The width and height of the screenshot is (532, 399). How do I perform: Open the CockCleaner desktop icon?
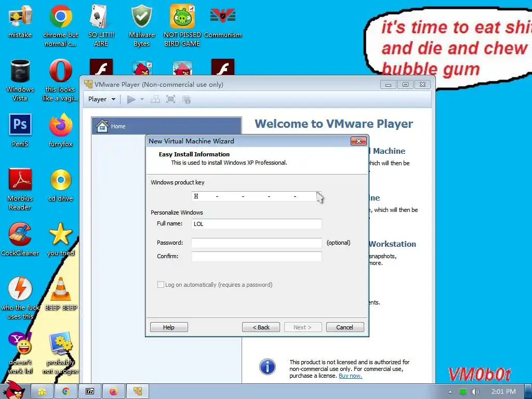point(20,239)
